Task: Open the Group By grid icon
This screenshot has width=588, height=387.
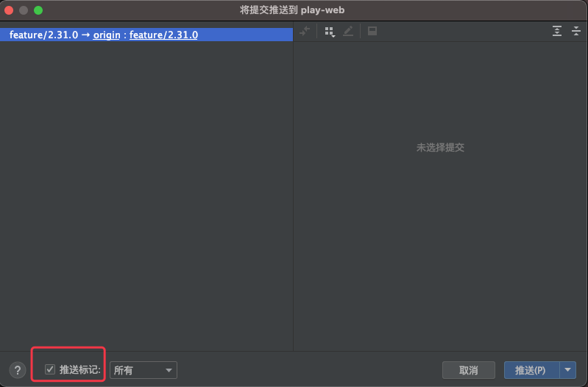Action: pyautogui.click(x=329, y=31)
